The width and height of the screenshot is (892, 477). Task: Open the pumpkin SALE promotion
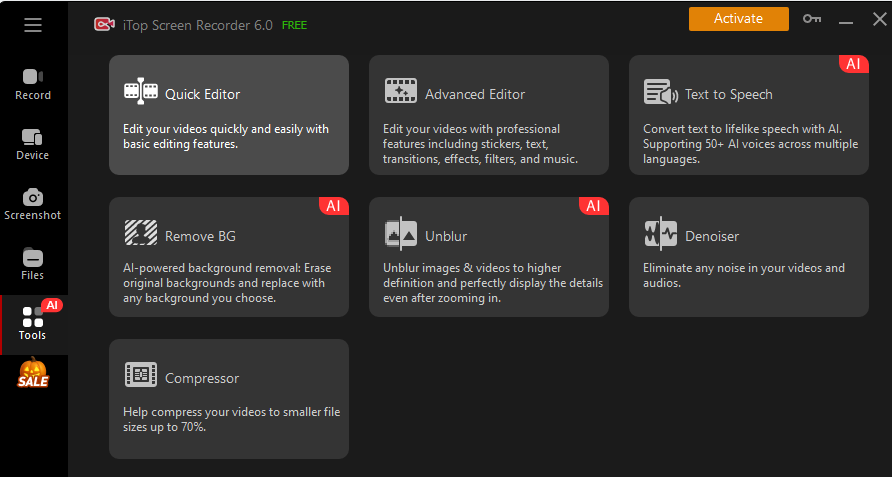coord(33,373)
